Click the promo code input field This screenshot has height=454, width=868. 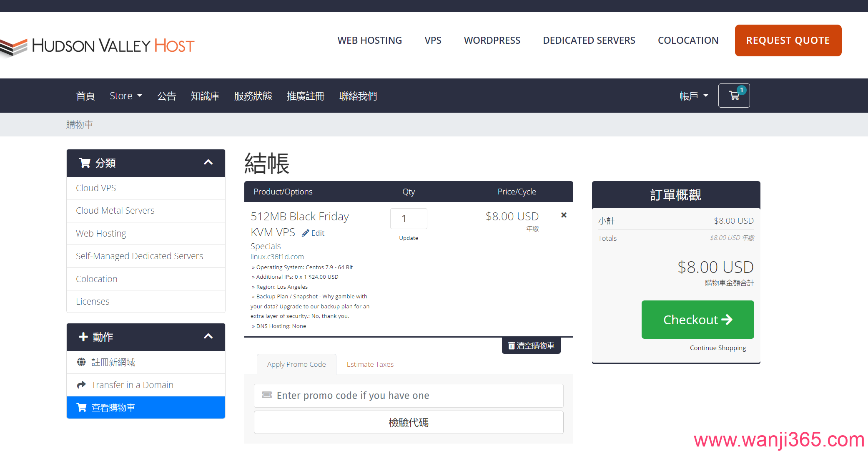[409, 396]
